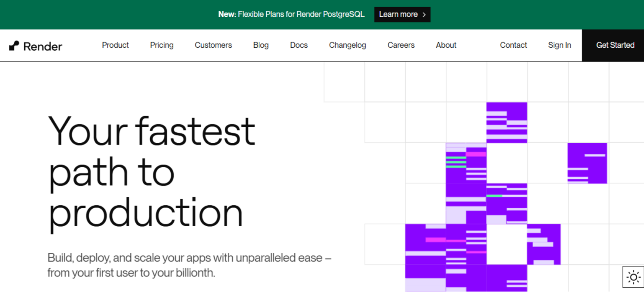Click the Sign In link
This screenshot has height=294, width=644.
(559, 45)
